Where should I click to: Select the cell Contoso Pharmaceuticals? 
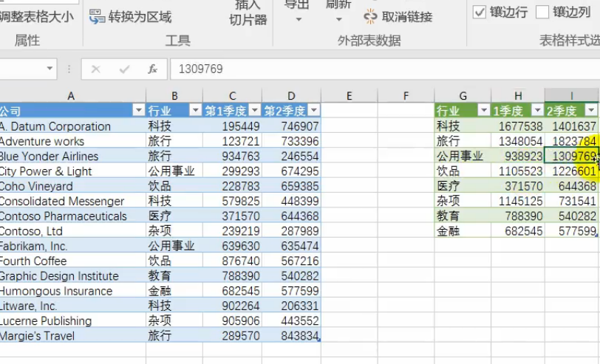pos(72,216)
